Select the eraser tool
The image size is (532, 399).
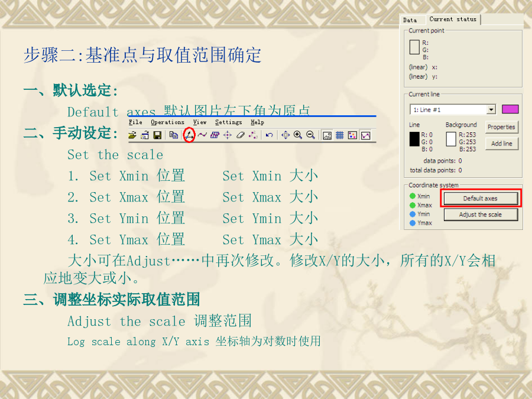[240, 135]
